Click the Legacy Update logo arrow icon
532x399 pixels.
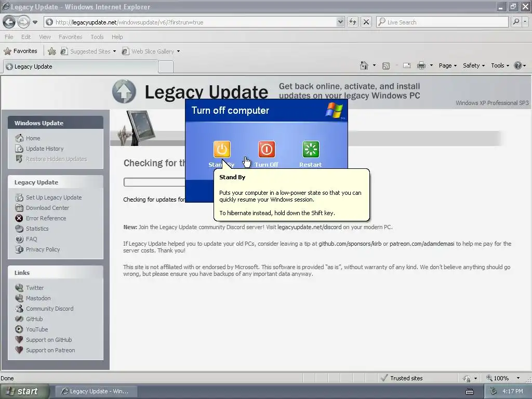pyautogui.click(x=124, y=91)
